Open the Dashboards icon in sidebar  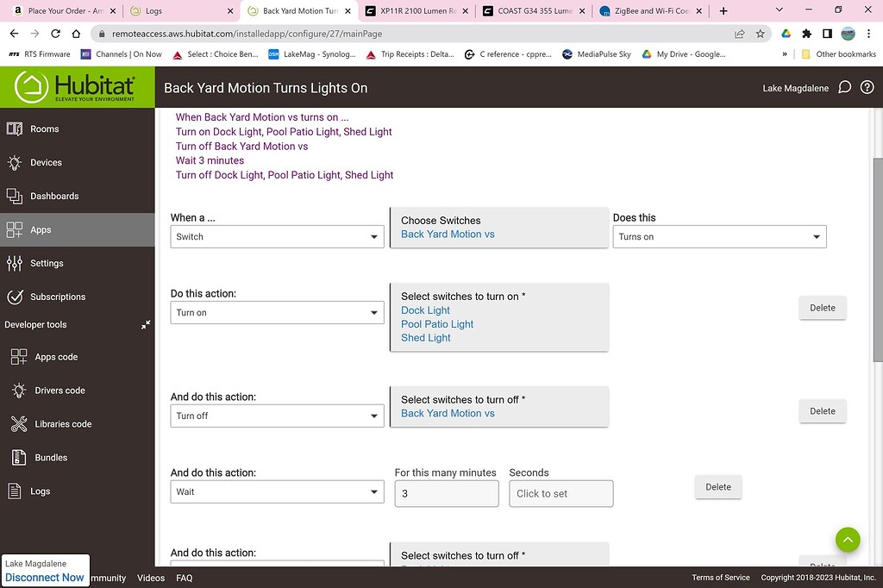pos(15,197)
